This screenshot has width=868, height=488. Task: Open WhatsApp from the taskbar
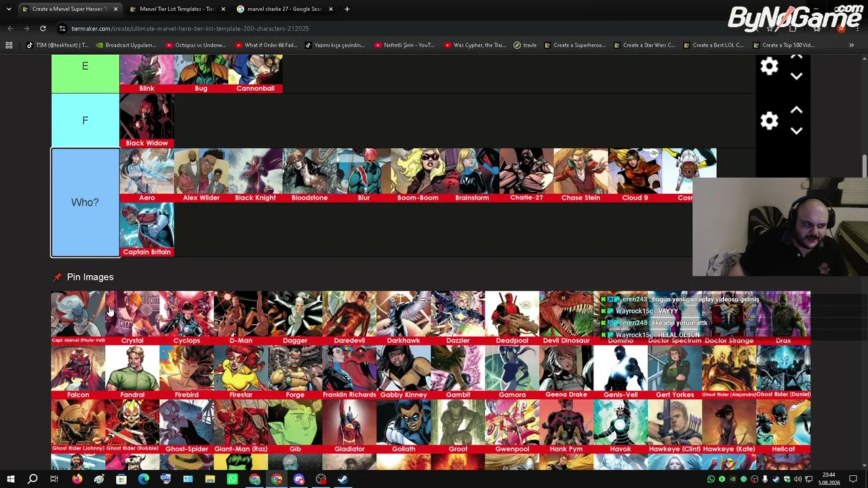232,479
